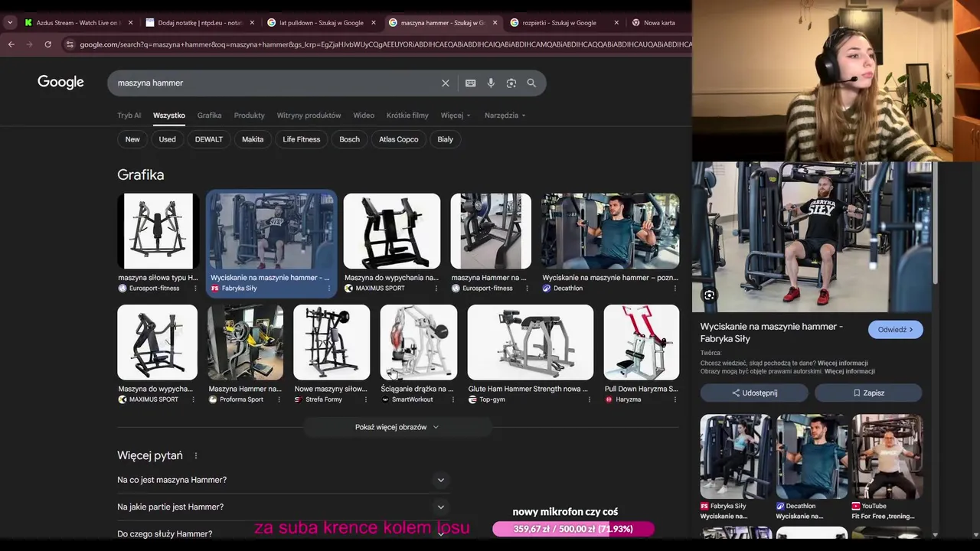Open Krótkie filmy results tab
The height and width of the screenshot is (551, 980).
[x=407, y=116]
